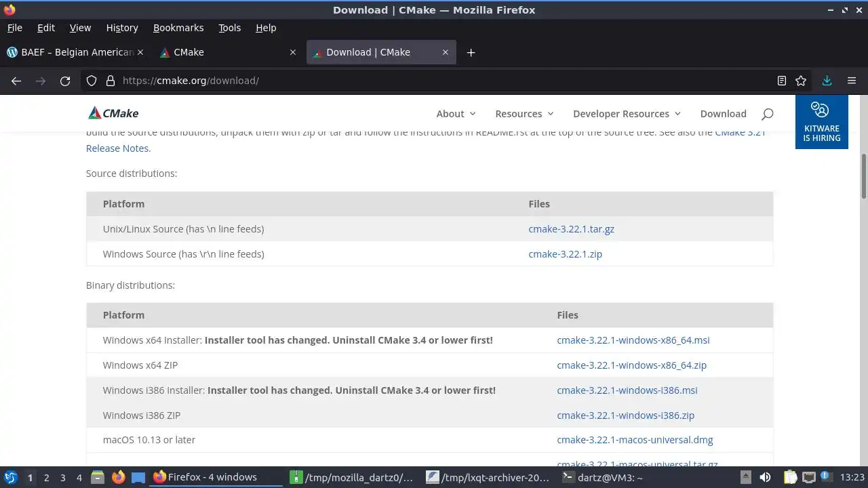Viewport: 868px width, 488px height.
Task: Open the History menu
Action: 122,28
